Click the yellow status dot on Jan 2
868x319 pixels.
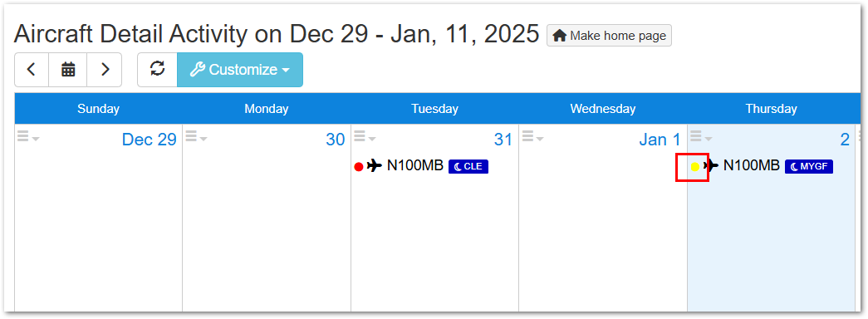click(695, 167)
